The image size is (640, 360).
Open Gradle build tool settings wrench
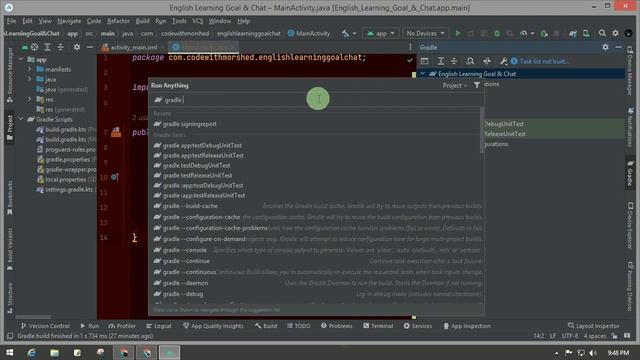coord(503,61)
